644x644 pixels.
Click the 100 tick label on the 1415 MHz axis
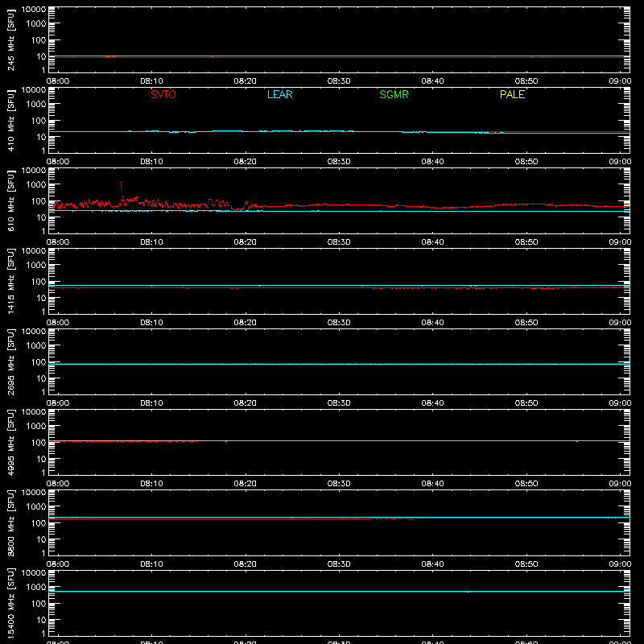tap(39, 281)
